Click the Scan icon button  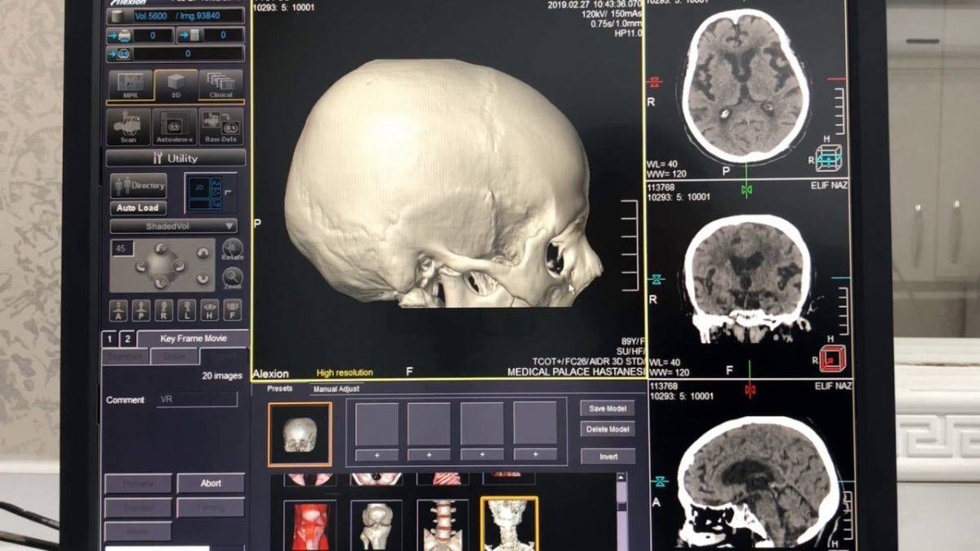(128, 127)
